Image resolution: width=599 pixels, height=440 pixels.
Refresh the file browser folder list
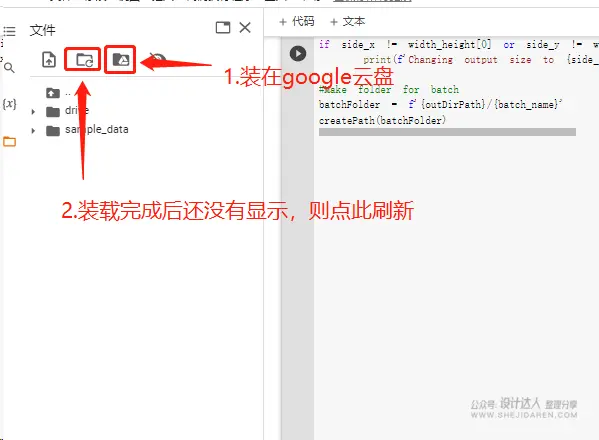85,60
